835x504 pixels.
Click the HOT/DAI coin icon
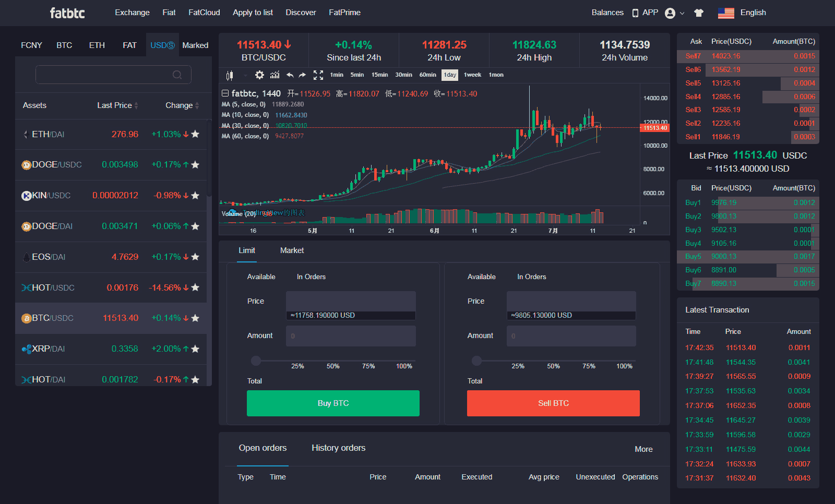pos(27,380)
